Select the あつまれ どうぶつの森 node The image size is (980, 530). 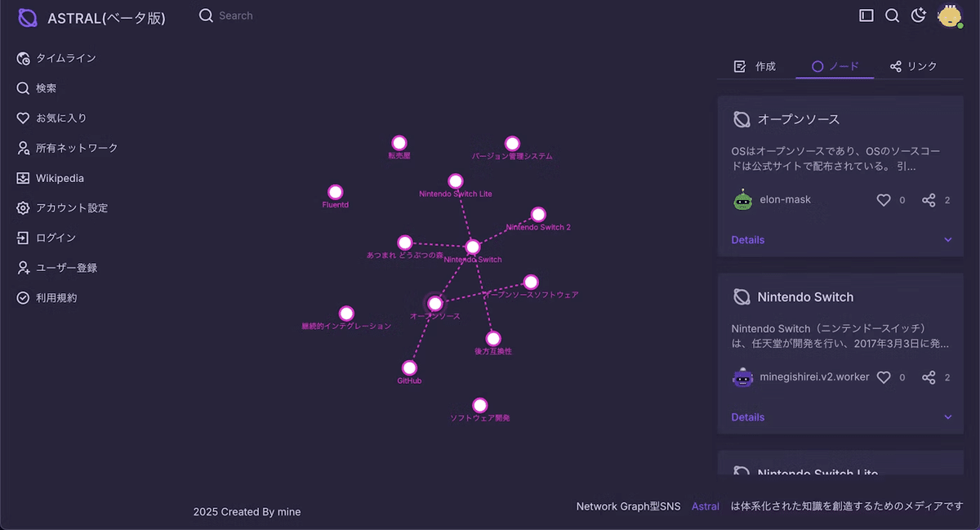pyautogui.click(x=404, y=243)
